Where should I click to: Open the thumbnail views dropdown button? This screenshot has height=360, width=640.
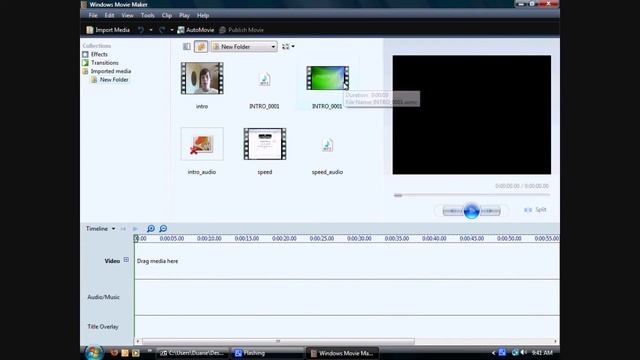click(x=288, y=47)
